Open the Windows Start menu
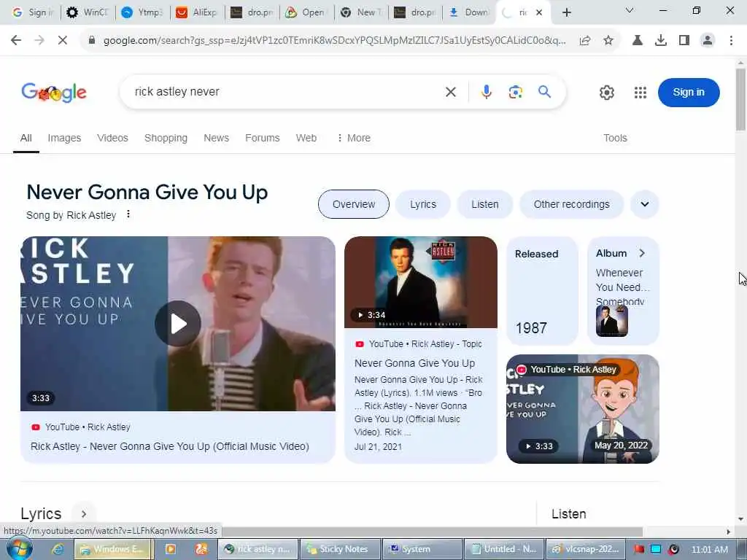747x560 pixels. point(20,548)
